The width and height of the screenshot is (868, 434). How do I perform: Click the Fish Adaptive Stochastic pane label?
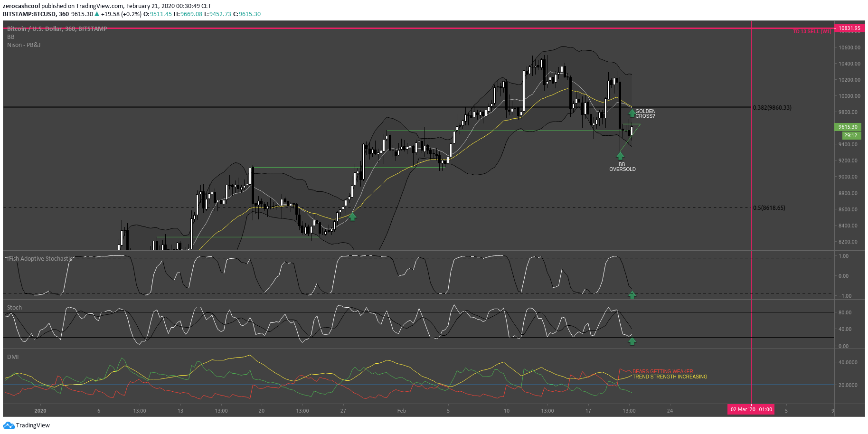point(40,259)
